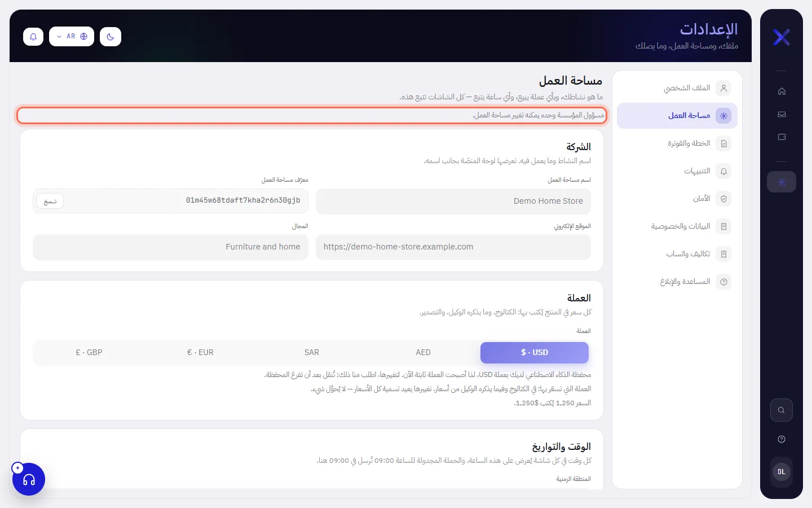This screenshot has height=508, width=812.
Task: Go to Home via the dark sidebar icon
Action: (x=782, y=91)
